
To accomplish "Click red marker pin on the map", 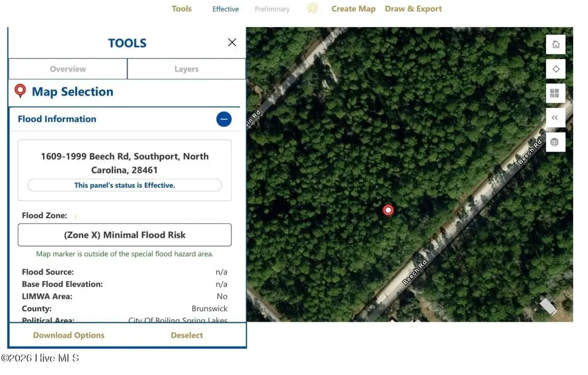I will click(388, 210).
